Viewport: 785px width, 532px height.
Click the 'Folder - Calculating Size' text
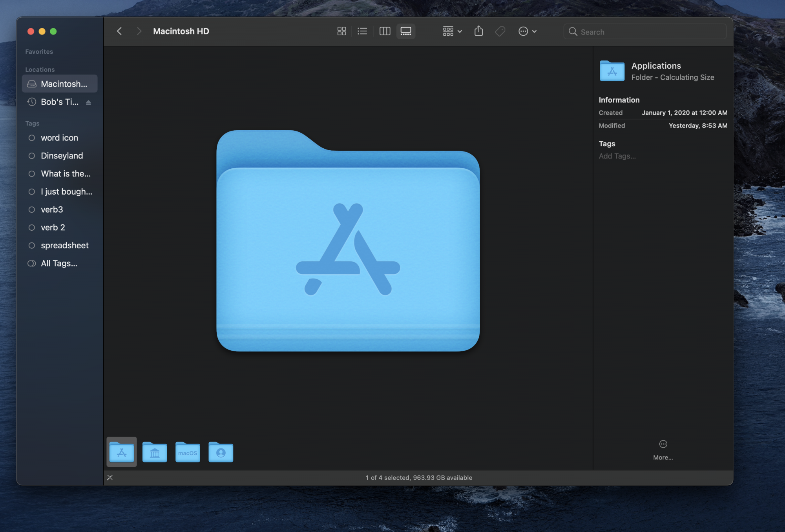(x=673, y=77)
